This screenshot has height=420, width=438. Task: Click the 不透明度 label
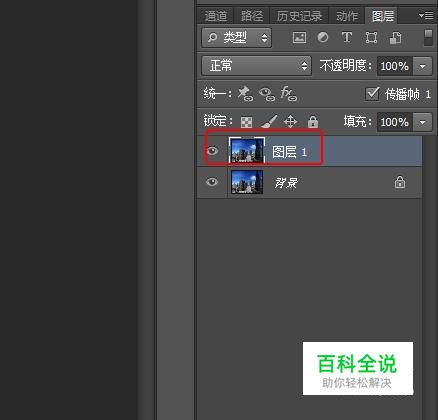pyautogui.click(x=346, y=66)
